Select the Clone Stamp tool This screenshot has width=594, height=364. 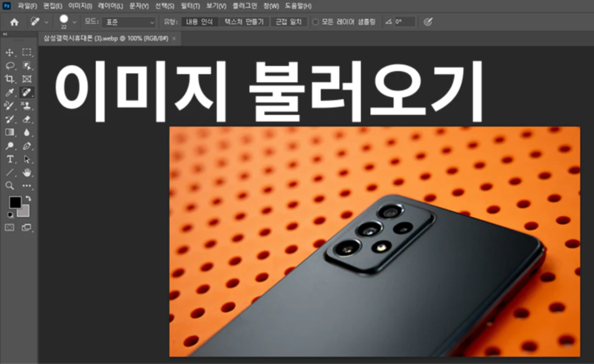(26, 106)
